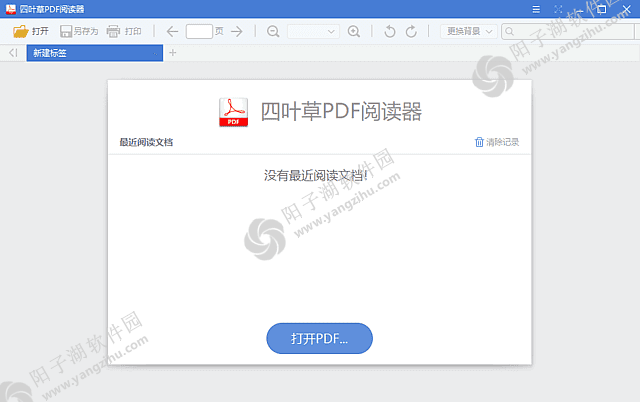
Task: Rotate the page clockwise
Action: 411,31
